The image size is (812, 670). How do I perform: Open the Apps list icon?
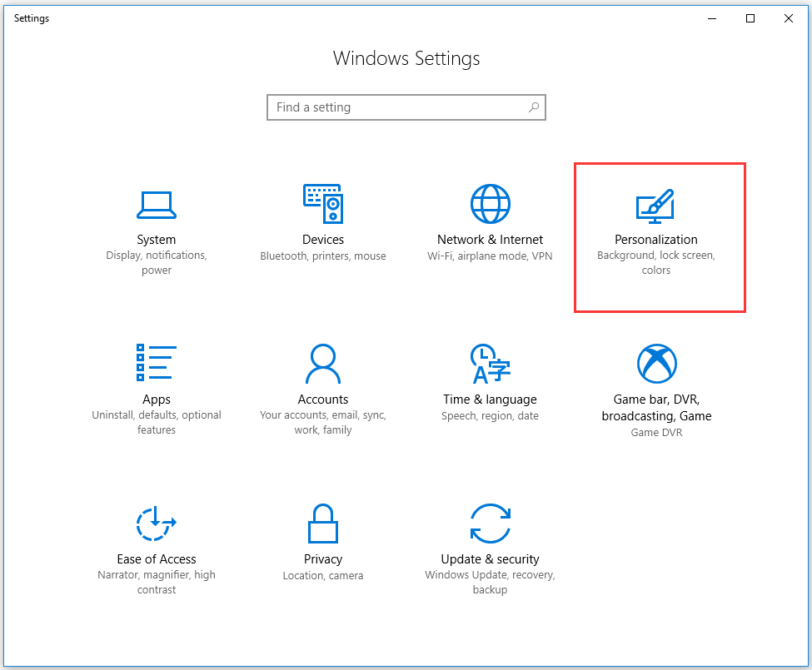coord(157,363)
